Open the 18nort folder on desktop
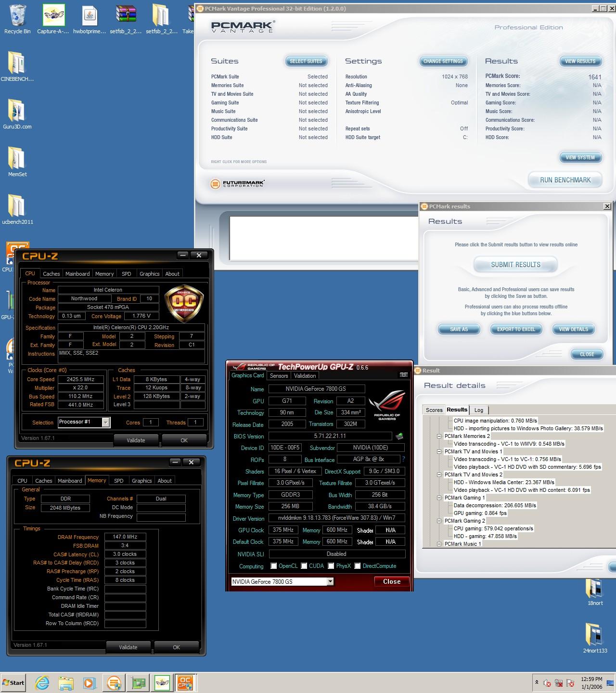 tap(595, 591)
